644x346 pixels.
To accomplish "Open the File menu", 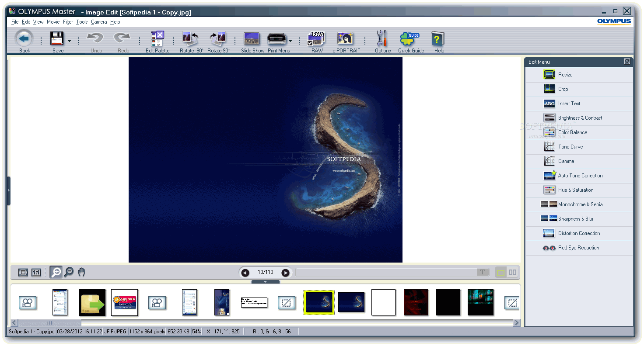I will click(x=15, y=22).
